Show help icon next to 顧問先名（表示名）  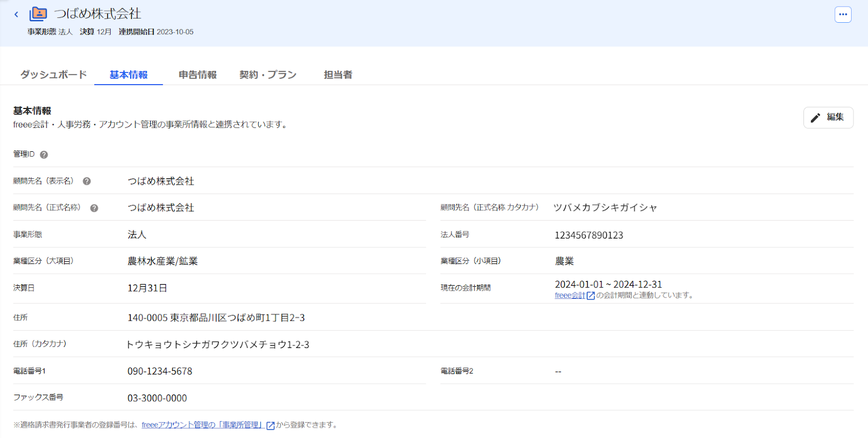pyautogui.click(x=87, y=181)
